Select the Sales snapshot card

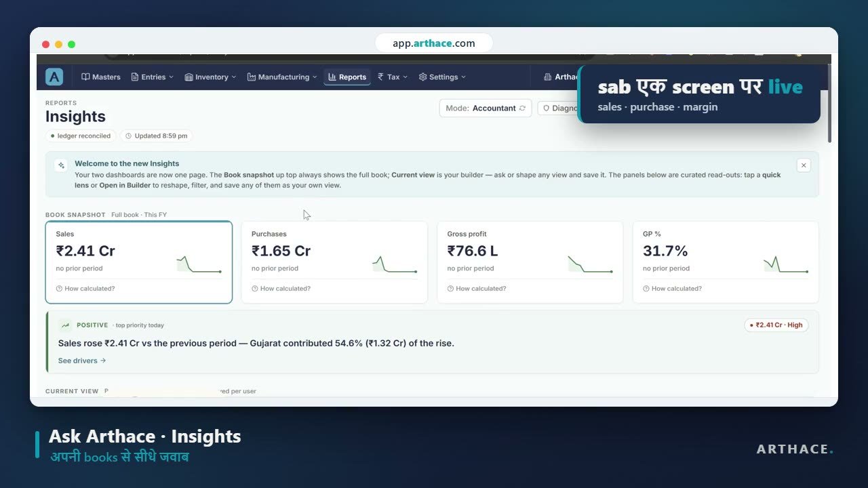[139, 262]
